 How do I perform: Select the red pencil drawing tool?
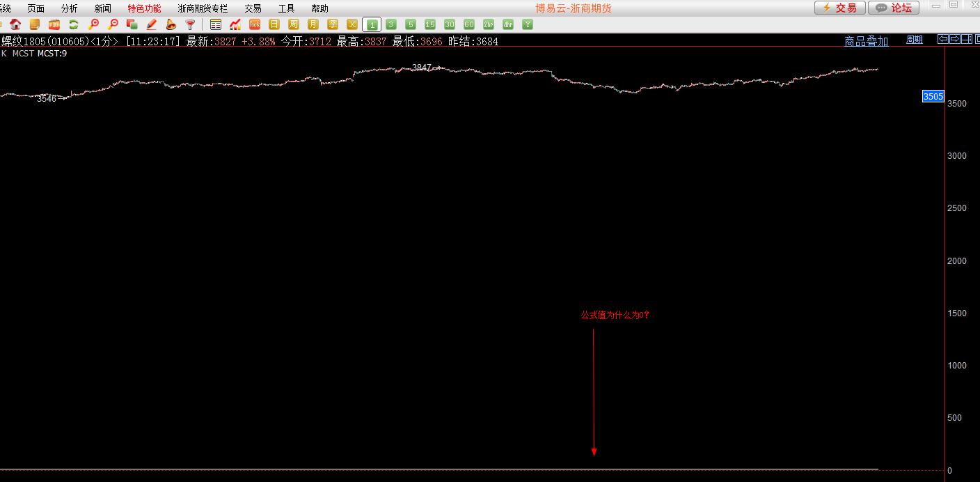(152, 24)
